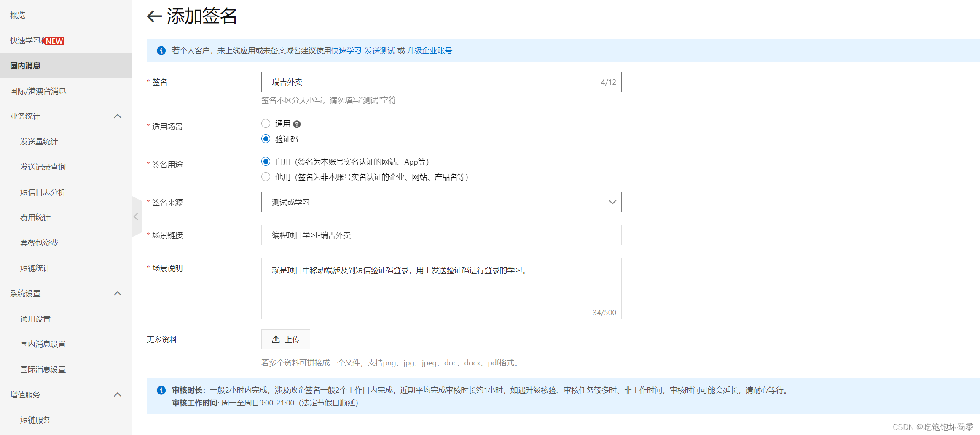Open 国际消息设置 page
The image size is (980, 435).
pyautogui.click(x=43, y=370)
